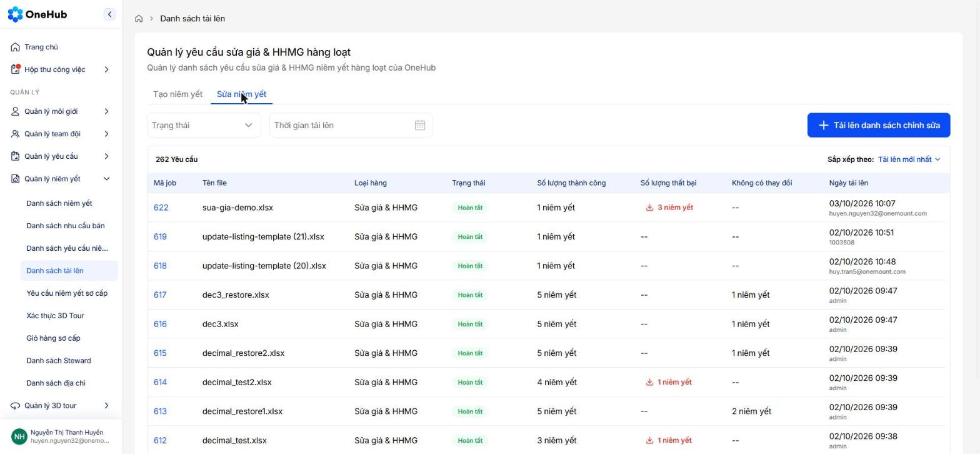The width and height of the screenshot is (980, 454).
Task: Click the Quản lý 3D tour icon
Action: (x=15, y=406)
